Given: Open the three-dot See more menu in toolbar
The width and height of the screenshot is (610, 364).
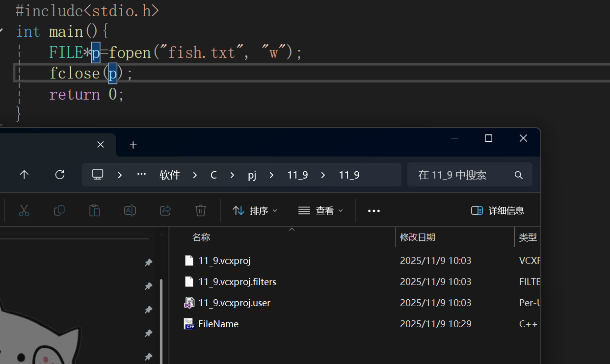Looking at the screenshot, I should pyautogui.click(x=374, y=211).
